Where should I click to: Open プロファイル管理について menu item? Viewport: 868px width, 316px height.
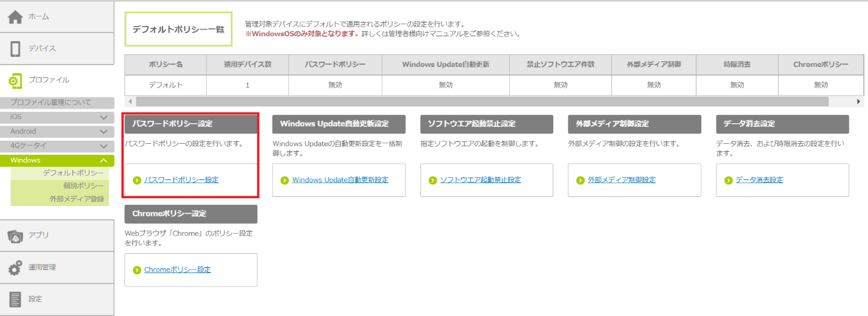[x=50, y=103]
